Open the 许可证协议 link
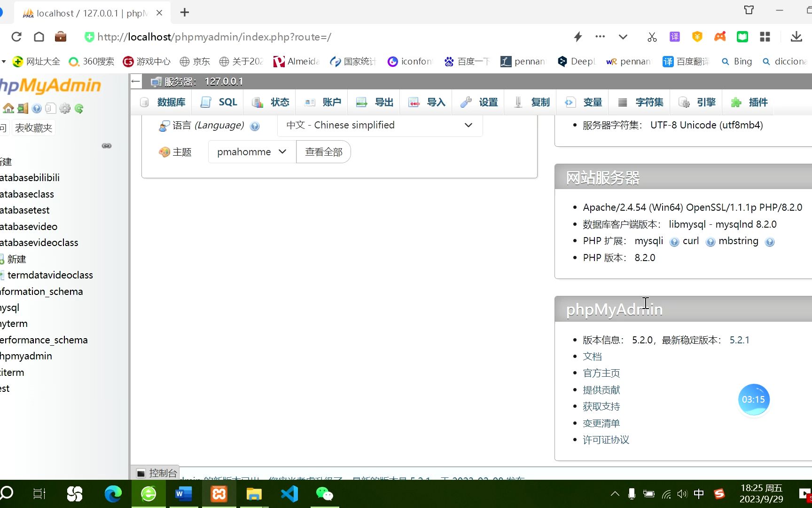The width and height of the screenshot is (812, 508). [606, 440]
